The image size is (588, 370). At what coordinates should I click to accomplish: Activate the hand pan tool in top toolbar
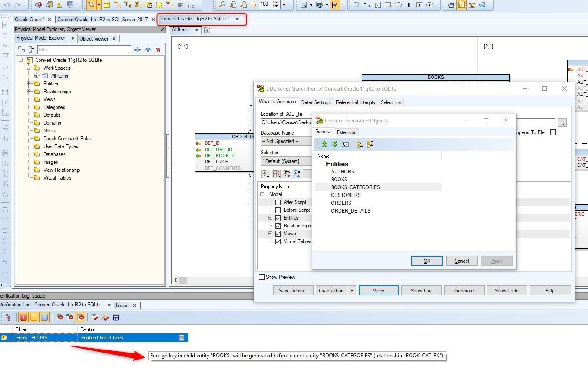pos(451,5)
